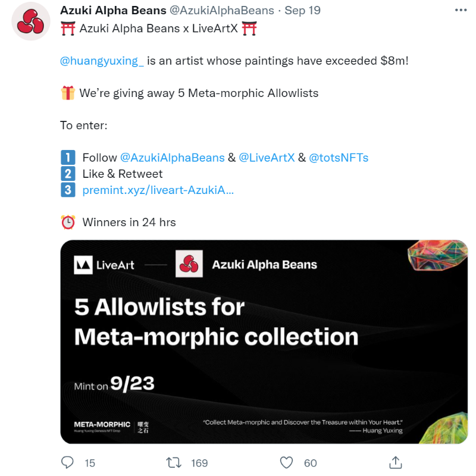The height and width of the screenshot is (476, 476).
Task: Open the premint.xyz/liveart link
Action: tap(158, 190)
